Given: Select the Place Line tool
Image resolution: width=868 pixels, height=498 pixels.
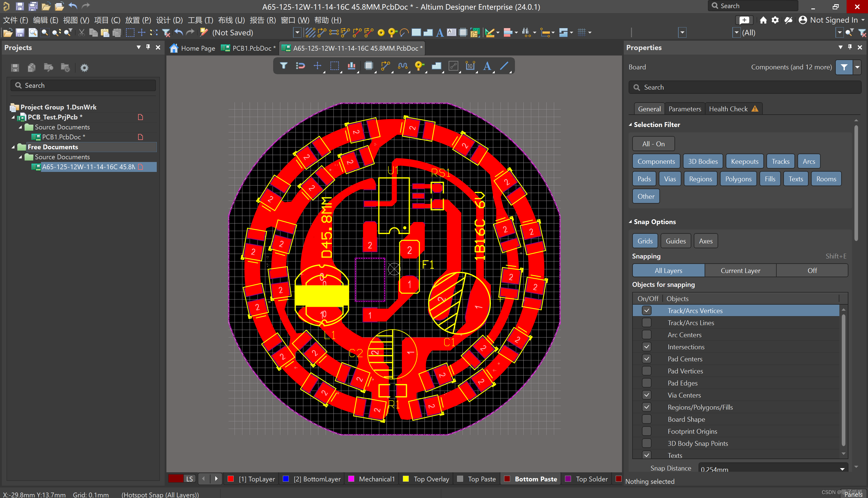Looking at the screenshot, I should (504, 66).
